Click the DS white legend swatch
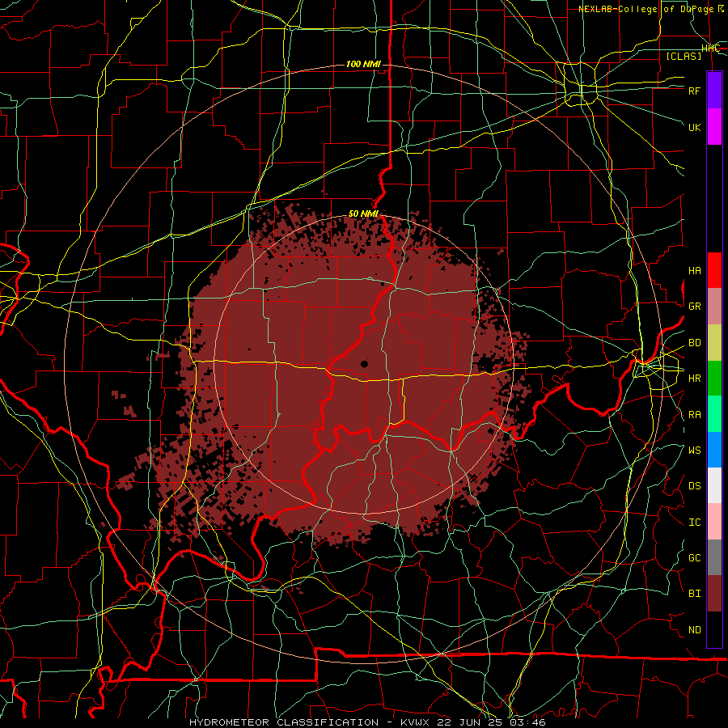This screenshot has height=728, width=728. tap(714, 485)
